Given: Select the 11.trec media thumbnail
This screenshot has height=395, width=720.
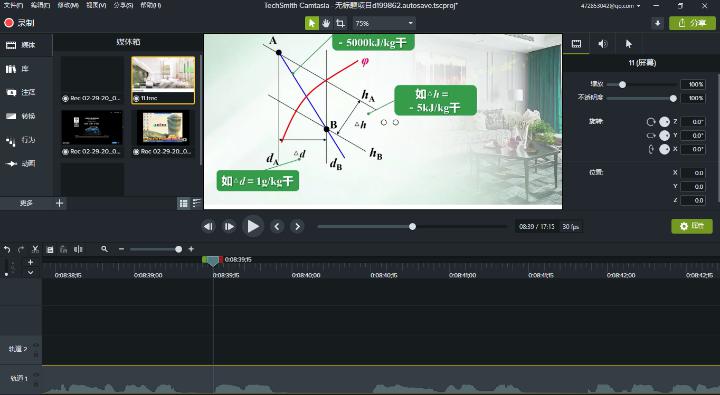Looking at the screenshot, I should 163,80.
